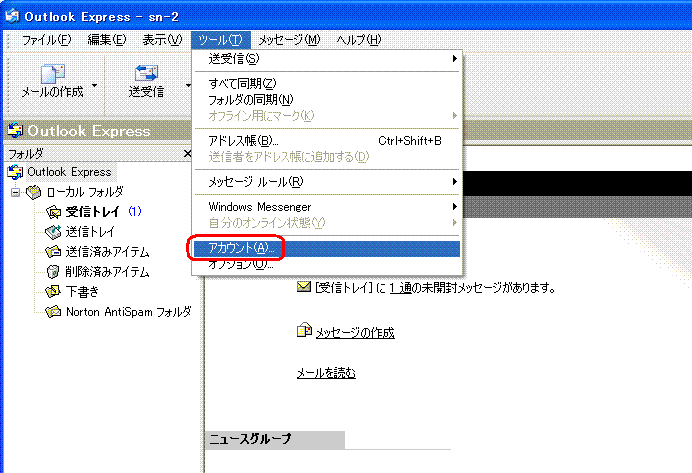Screen dimensions: 692x473
Task: Collapse the ローカル フォルダ tree node
Action: click(x=15, y=192)
